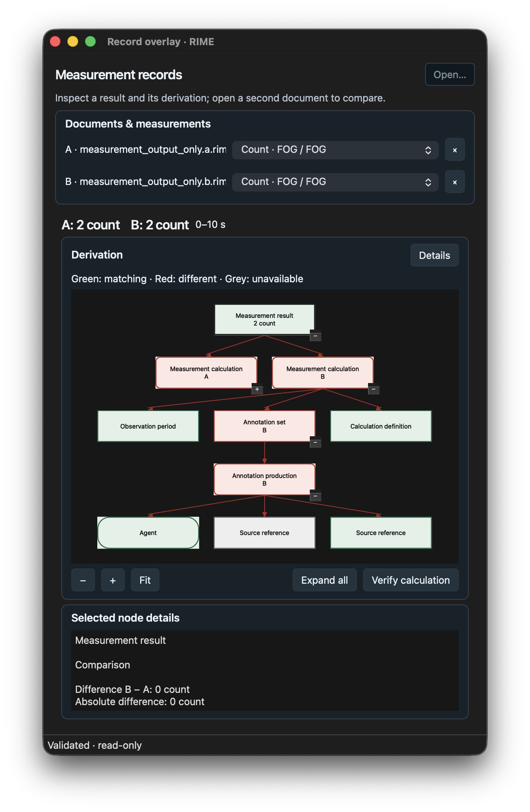
Task: Select the Annotation production B node
Action: (264, 480)
